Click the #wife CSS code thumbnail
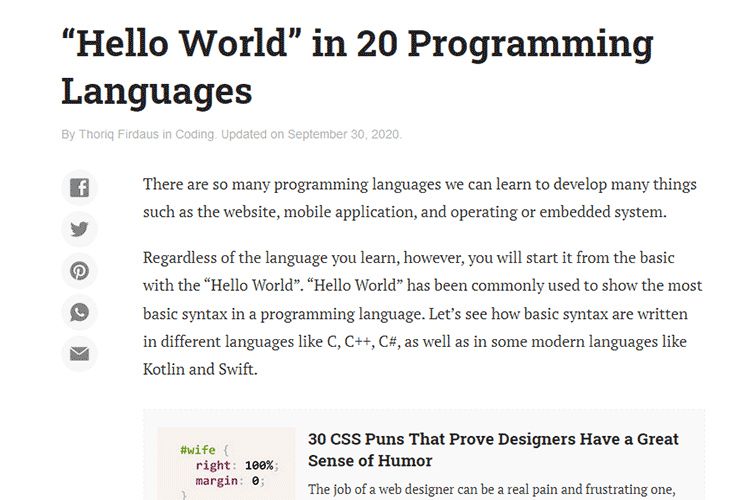The height and width of the screenshot is (500, 750). pyautogui.click(x=226, y=465)
